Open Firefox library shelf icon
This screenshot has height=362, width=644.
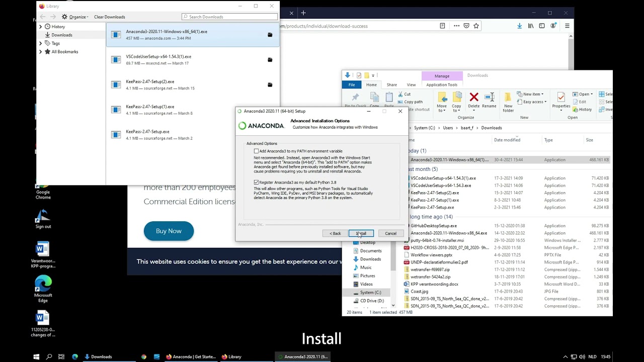coord(531,26)
